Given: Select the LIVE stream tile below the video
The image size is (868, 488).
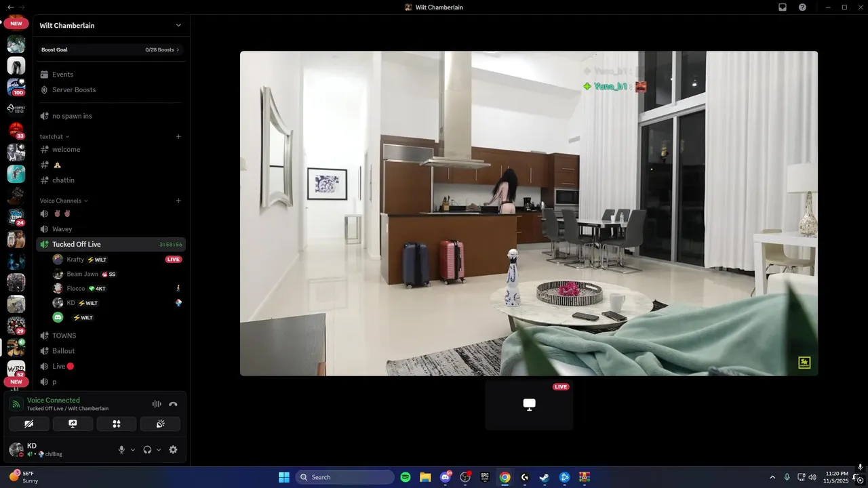Looking at the screenshot, I should 529,404.
